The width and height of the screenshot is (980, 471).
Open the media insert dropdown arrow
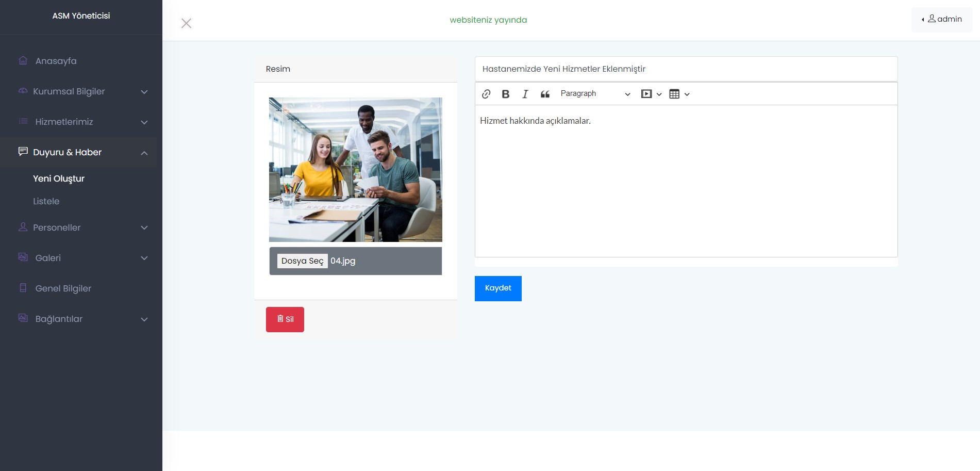point(659,94)
